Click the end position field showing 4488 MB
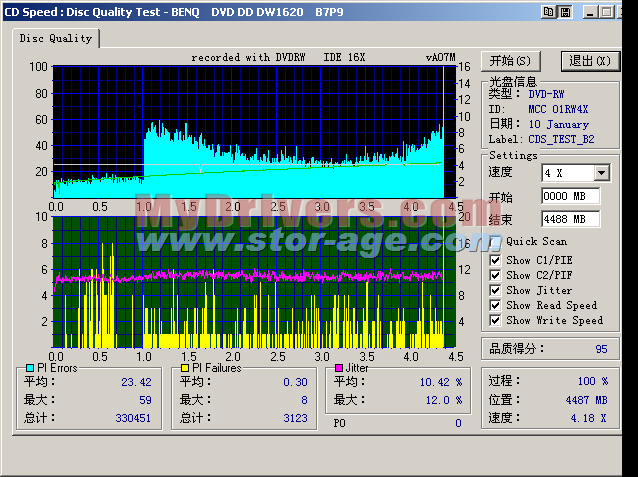The width and height of the screenshot is (638, 477). tap(570, 219)
